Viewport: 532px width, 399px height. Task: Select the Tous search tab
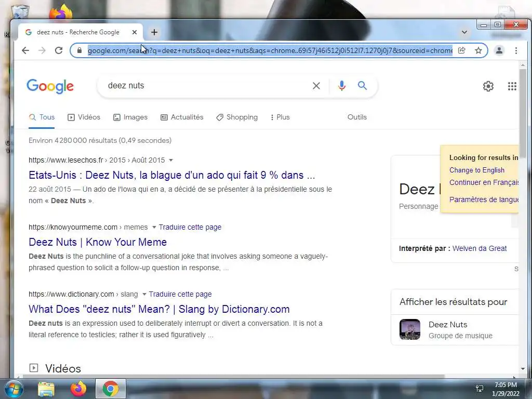click(x=42, y=117)
